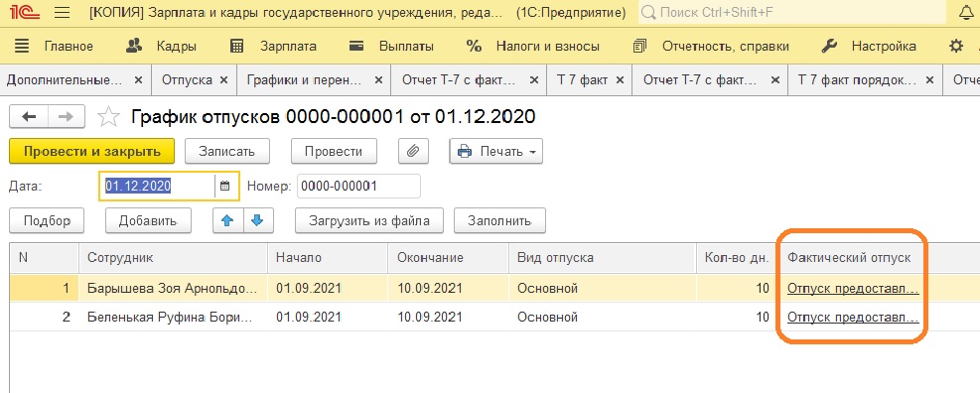Click start date 01.09.2021 in Барышева row
Image resolution: width=980 pixels, height=393 pixels.
pyautogui.click(x=328, y=288)
